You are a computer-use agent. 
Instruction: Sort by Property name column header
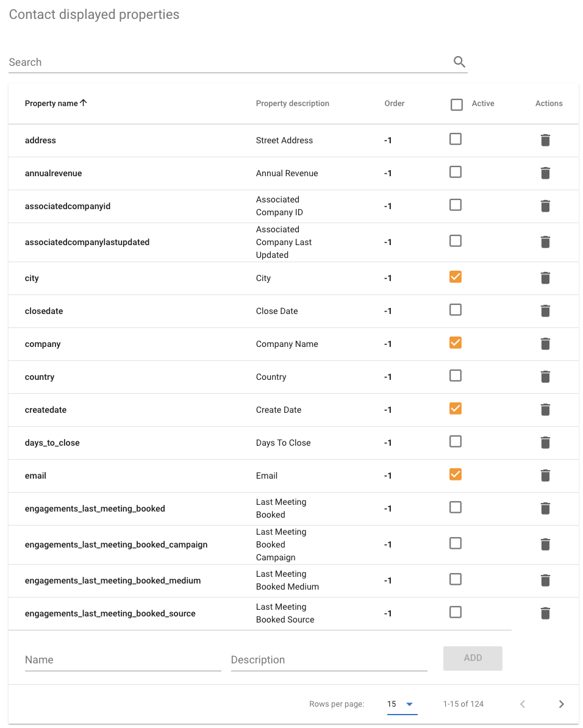[52, 104]
